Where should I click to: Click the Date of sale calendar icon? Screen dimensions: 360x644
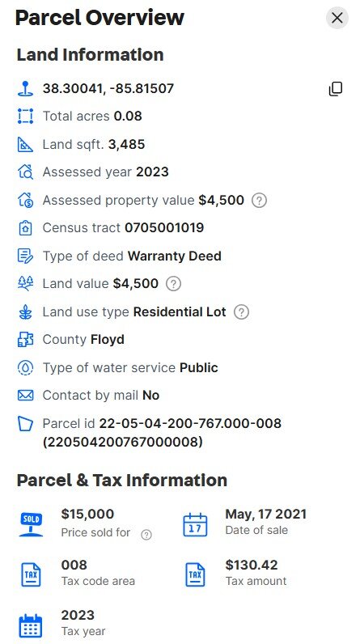[195, 524]
